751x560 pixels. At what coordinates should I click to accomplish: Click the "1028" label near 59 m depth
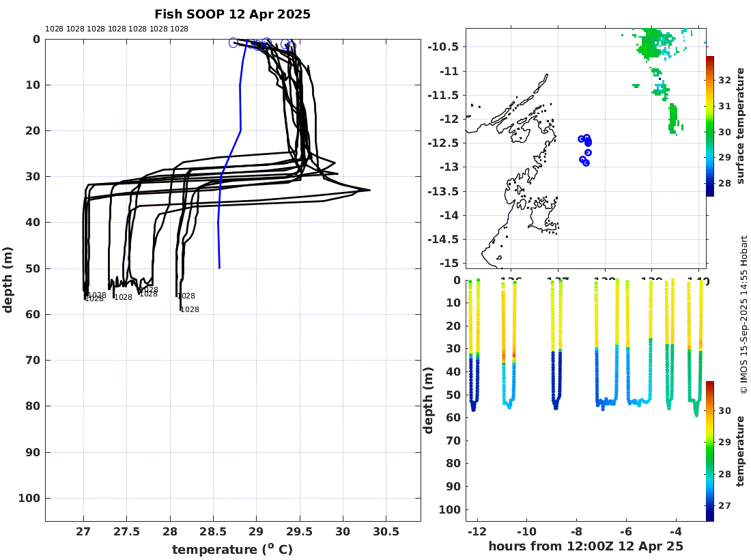pyautogui.click(x=190, y=309)
